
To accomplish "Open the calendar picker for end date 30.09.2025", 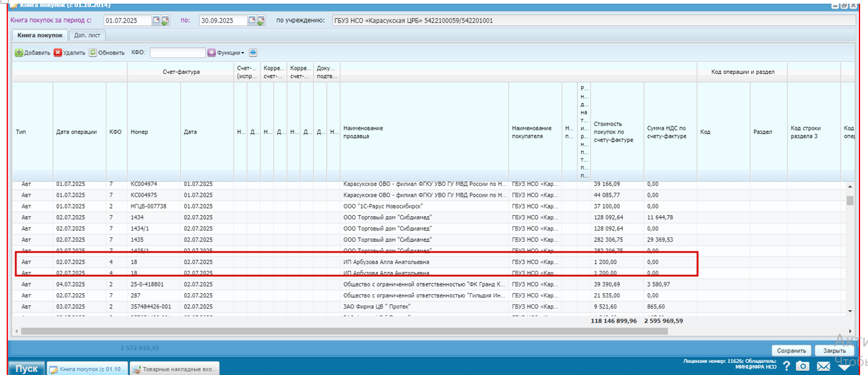I will [x=252, y=21].
